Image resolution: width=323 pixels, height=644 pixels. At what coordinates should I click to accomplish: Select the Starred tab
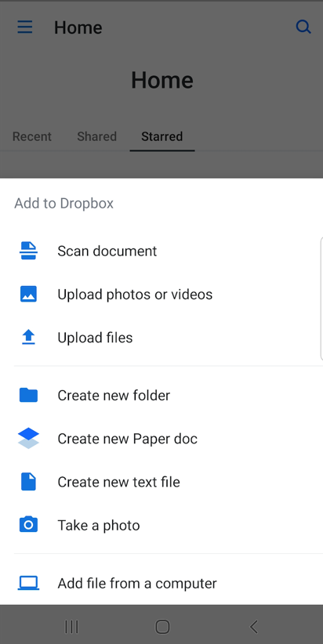[162, 136]
